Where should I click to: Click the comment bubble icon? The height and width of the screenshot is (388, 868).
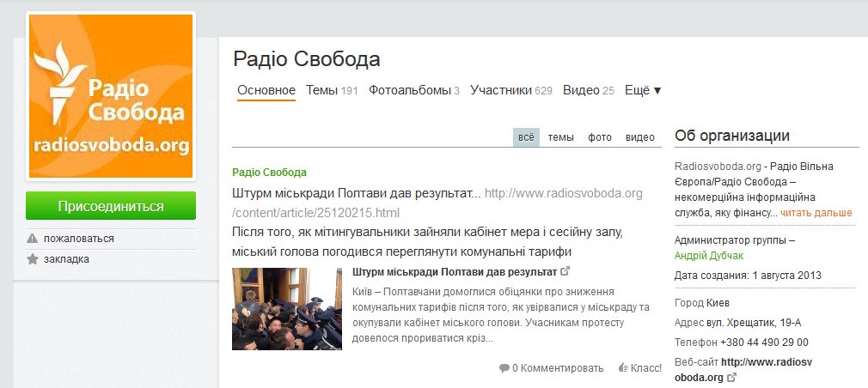point(504,368)
